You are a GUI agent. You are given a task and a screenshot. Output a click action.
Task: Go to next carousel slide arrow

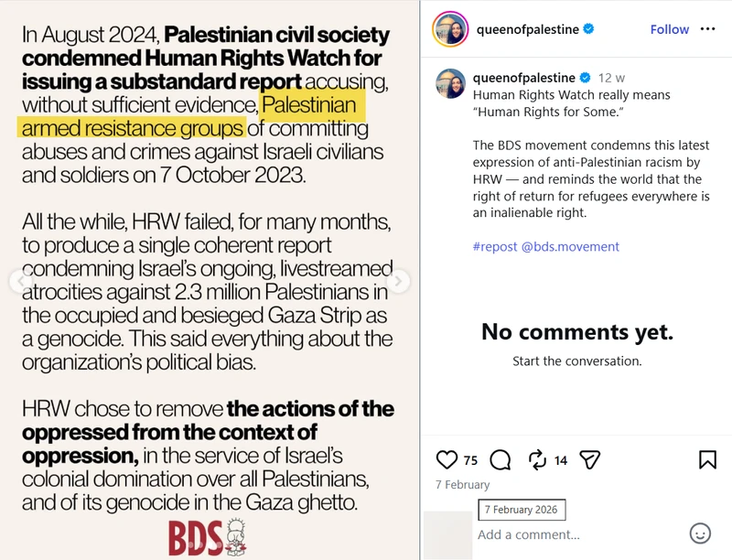(398, 281)
